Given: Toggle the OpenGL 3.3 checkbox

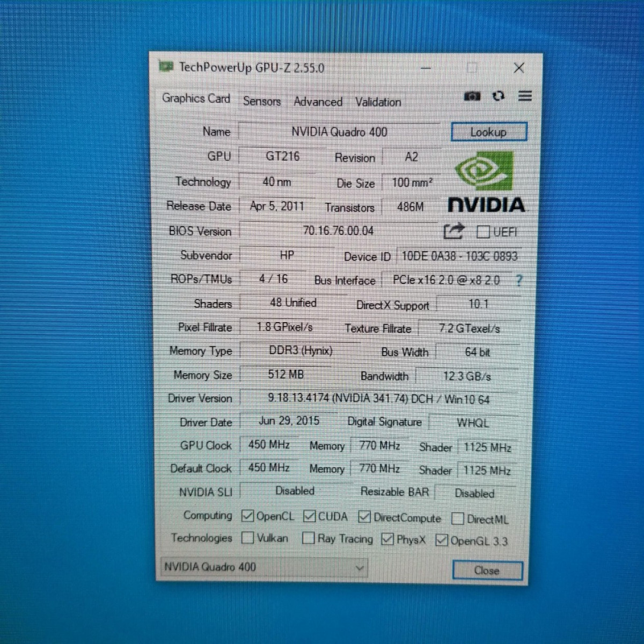Looking at the screenshot, I should (442, 540).
